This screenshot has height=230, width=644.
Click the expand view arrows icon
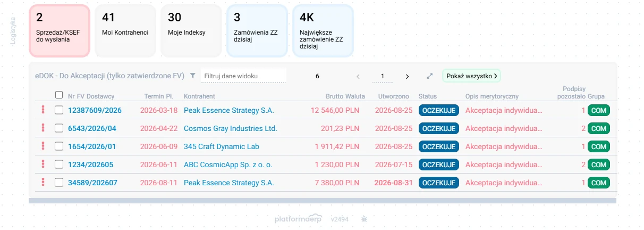pos(430,76)
